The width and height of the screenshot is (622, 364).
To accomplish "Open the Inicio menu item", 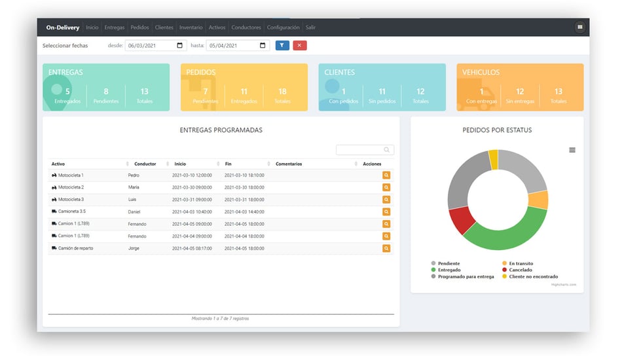I will 92,27.
